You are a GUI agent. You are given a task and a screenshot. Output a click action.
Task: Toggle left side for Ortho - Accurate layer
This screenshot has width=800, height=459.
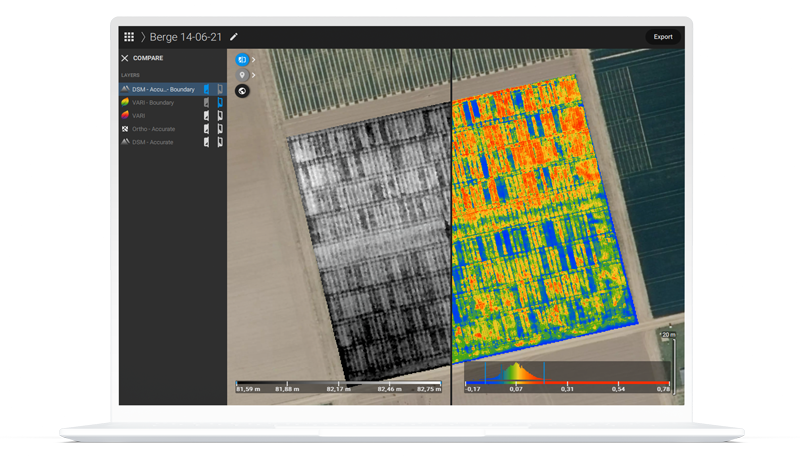point(207,129)
